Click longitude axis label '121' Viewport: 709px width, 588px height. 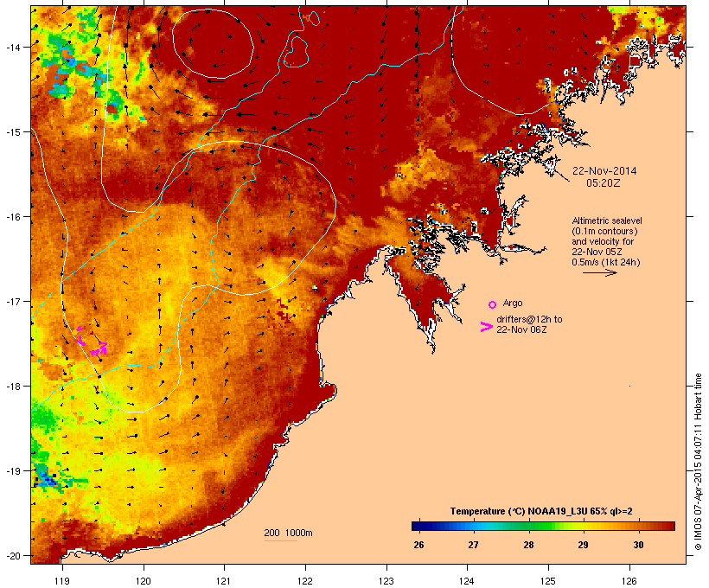click(x=224, y=581)
